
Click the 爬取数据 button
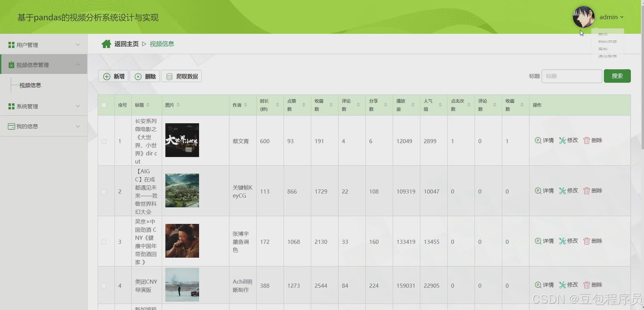(x=182, y=76)
